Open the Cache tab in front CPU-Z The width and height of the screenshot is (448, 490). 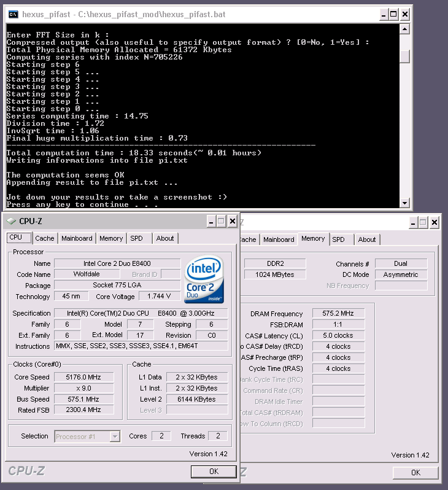pos(45,238)
